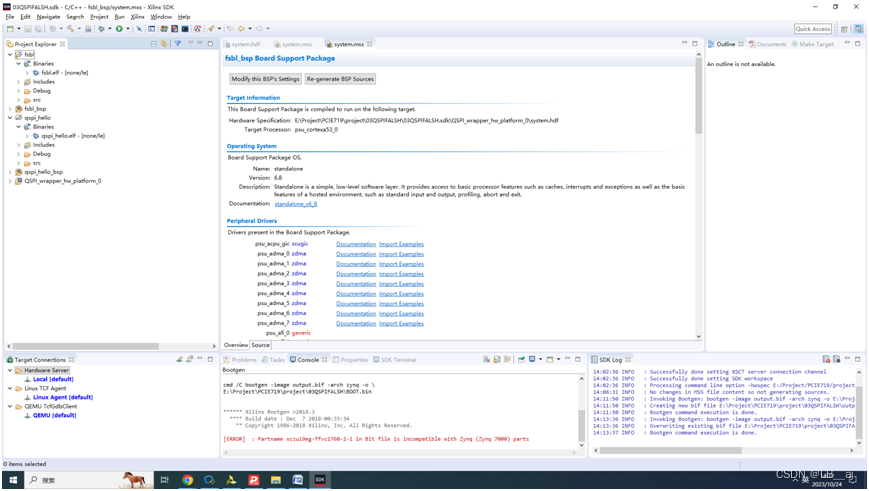
Task: Click the Forward navigation arrow icon
Action: click(259, 29)
